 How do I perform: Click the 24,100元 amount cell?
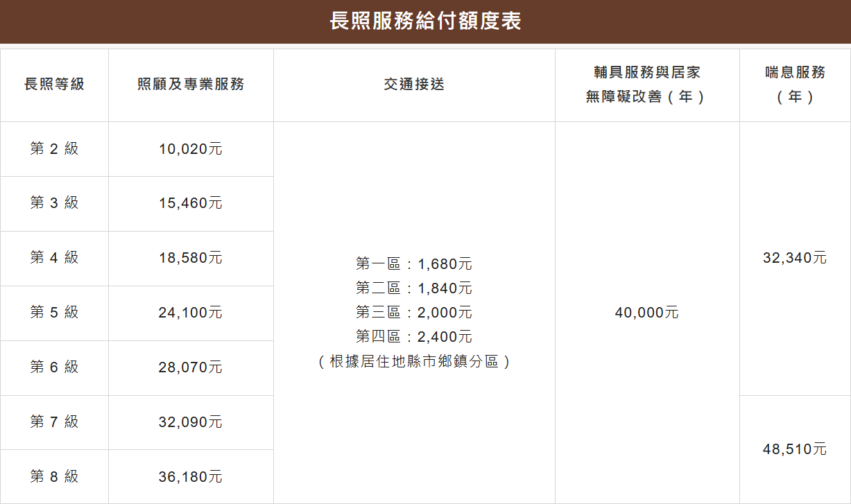[x=191, y=313]
